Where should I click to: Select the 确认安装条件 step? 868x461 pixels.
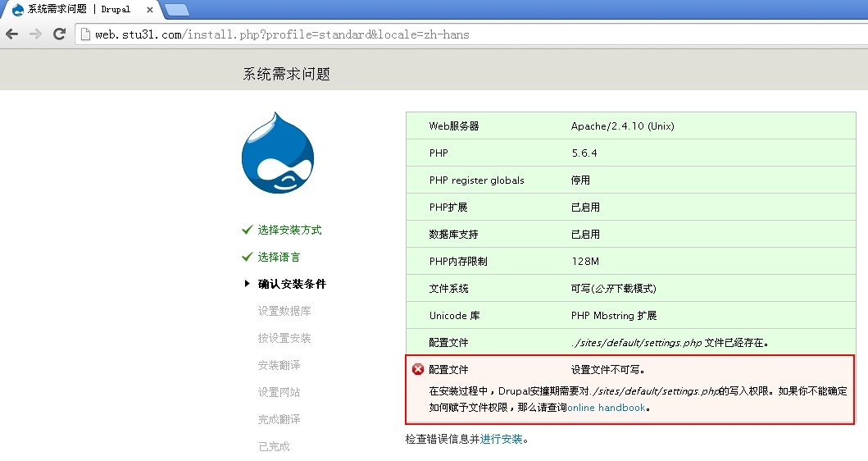click(292, 284)
